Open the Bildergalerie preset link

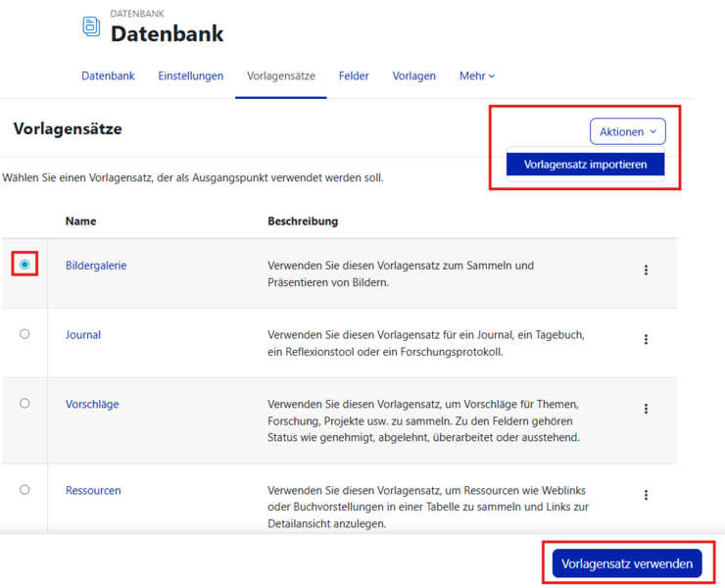point(96,266)
